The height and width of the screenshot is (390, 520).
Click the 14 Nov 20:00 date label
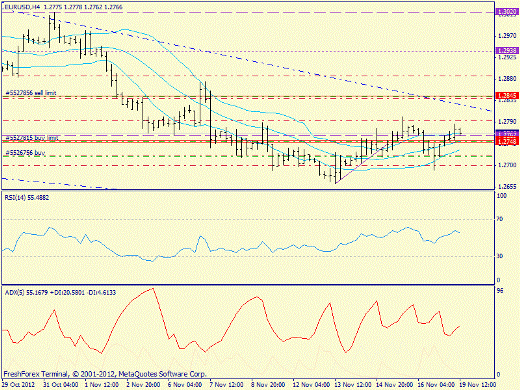[x=394, y=384]
